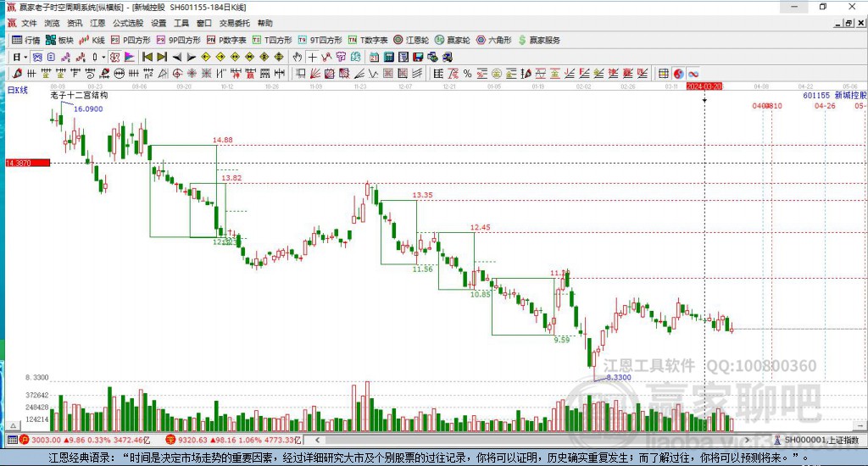The image size is (868, 466).
Task: Open the 行情 market quotes view
Action: coord(26,40)
